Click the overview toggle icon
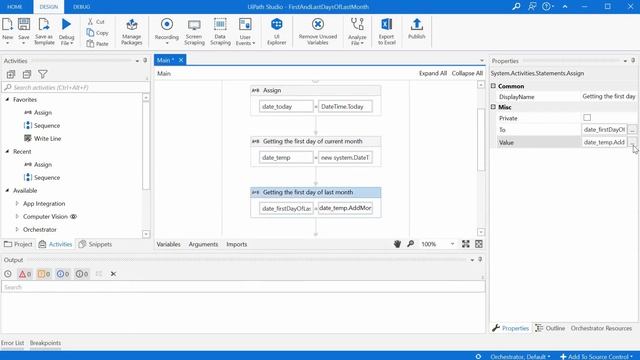 coord(479,244)
